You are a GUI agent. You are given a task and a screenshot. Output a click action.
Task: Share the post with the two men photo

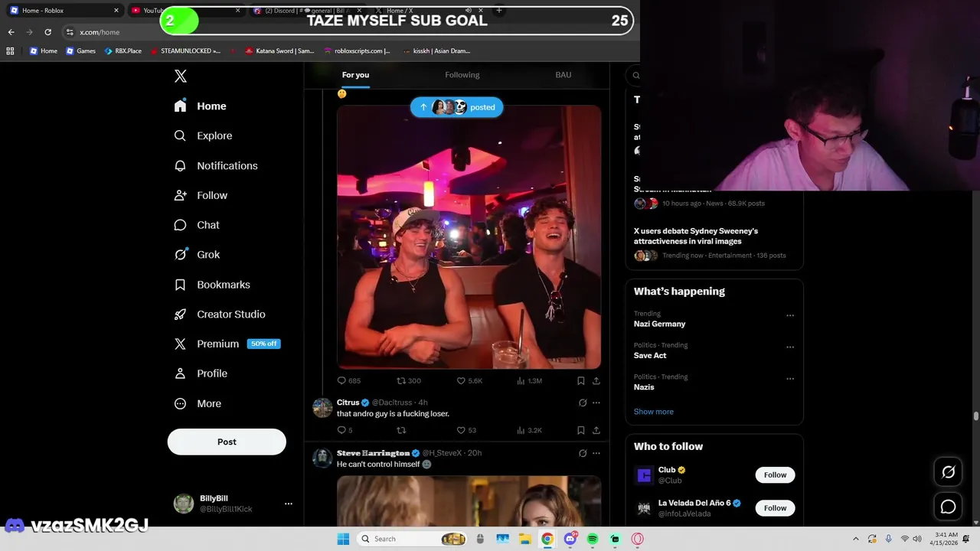(596, 380)
